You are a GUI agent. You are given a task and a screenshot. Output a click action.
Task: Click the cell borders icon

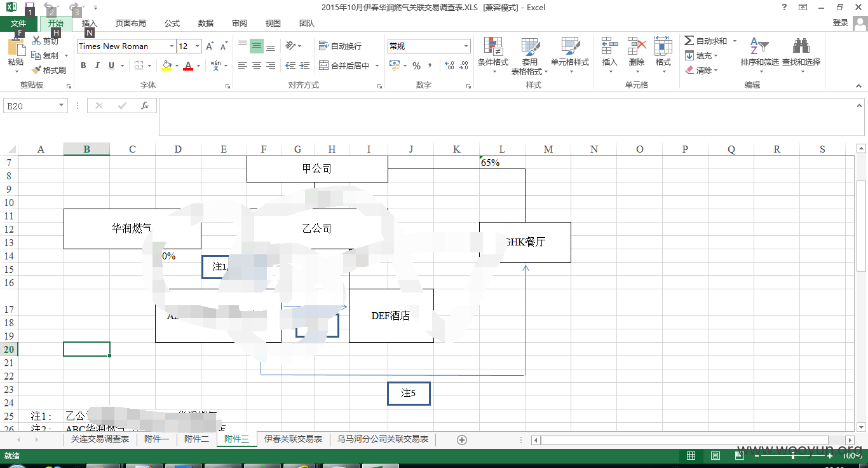[x=139, y=65]
